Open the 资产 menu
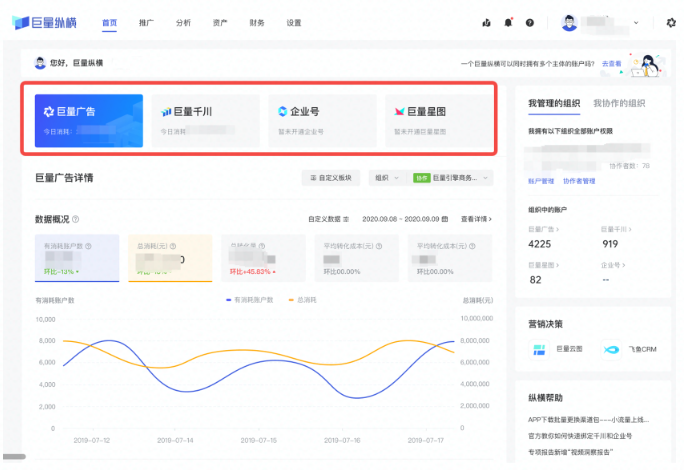The height and width of the screenshot is (470, 684). click(x=220, y=23)
